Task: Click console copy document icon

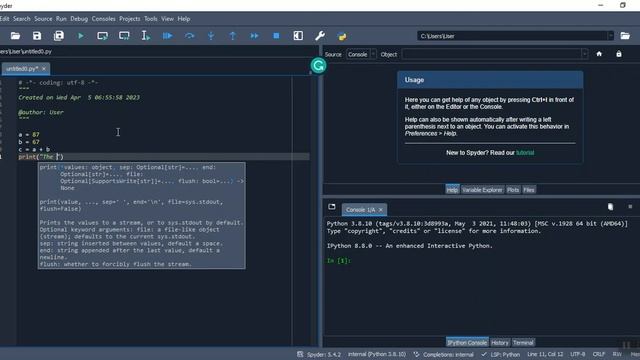Action: [x=610, y=207]
